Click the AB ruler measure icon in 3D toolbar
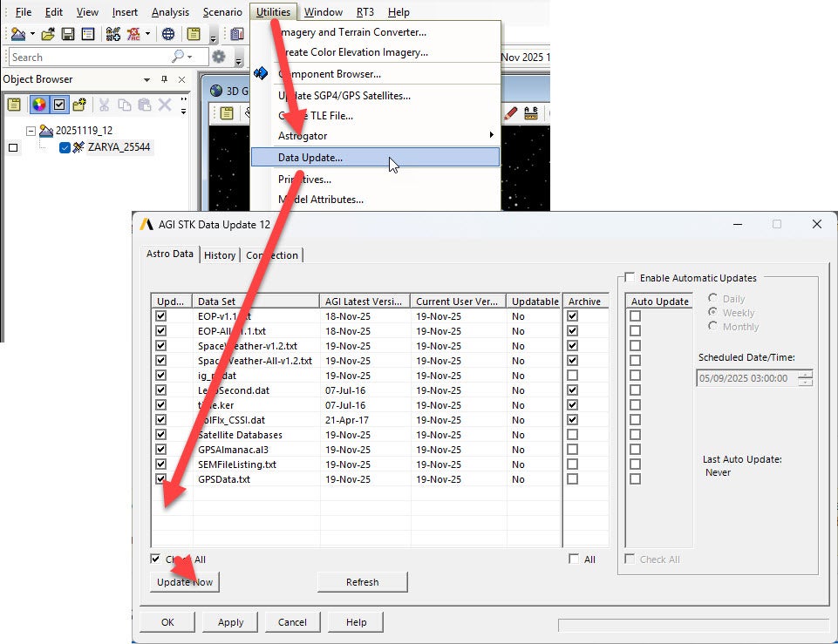The image size is (838, 644). (x=531, y=113)
